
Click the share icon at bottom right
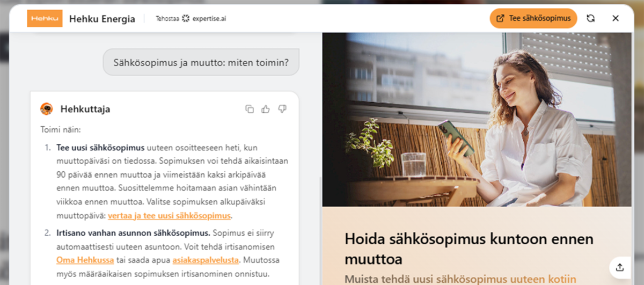click(x=620, y=267)
